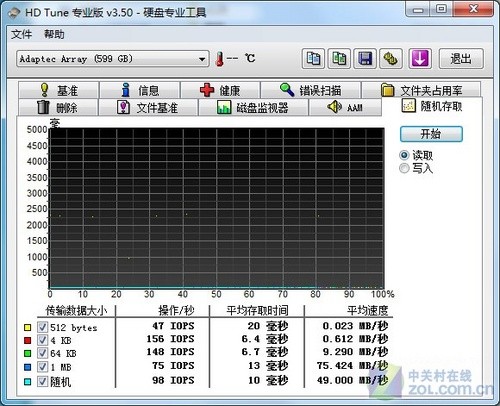Screen dimensions: 500x406
Task: Click the 75 IOPS value
Action: coord(173,366)
